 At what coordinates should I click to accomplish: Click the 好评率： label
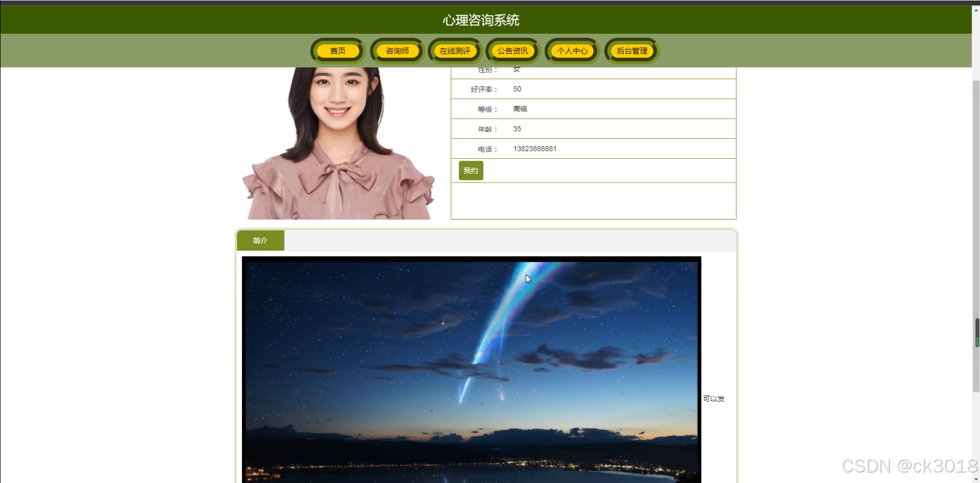click(x=484, y=89)
